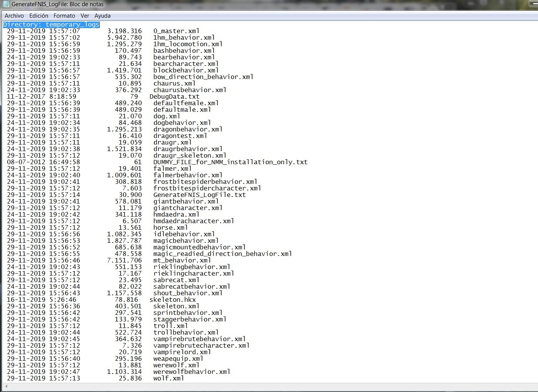Click the file name 'vampirebrutebehavior.xml'
This screenshot has height=392, width=538.
199,339
